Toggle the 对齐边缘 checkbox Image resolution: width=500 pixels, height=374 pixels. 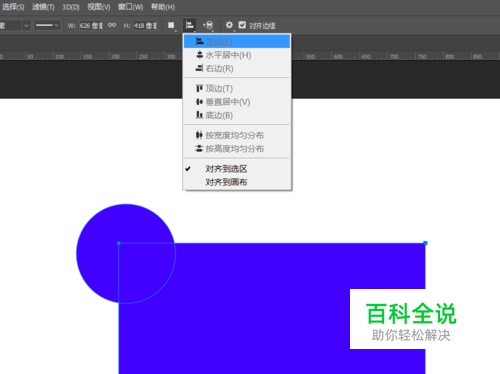pyautogui.click(x=242, y=25)
